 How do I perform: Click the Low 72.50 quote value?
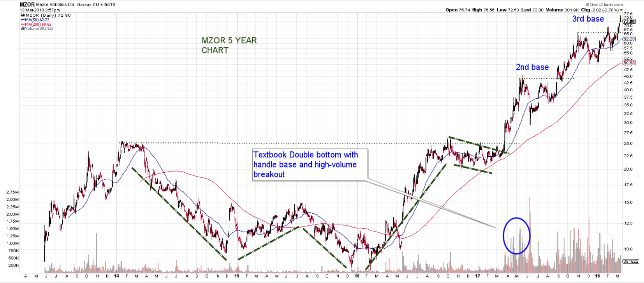[508, 10]
